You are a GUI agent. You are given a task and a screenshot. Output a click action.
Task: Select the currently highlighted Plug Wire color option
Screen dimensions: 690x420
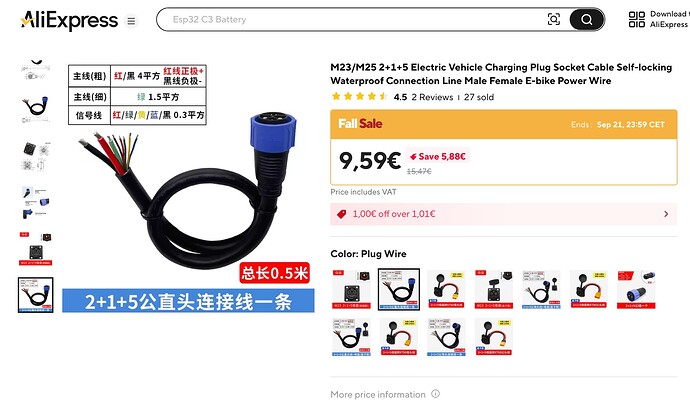click(399, 289)
